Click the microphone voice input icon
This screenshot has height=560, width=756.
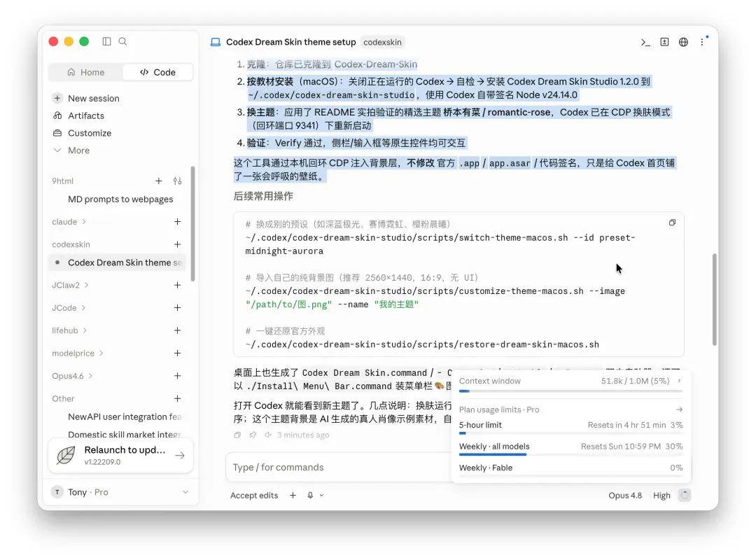click(x=310, y=496)
